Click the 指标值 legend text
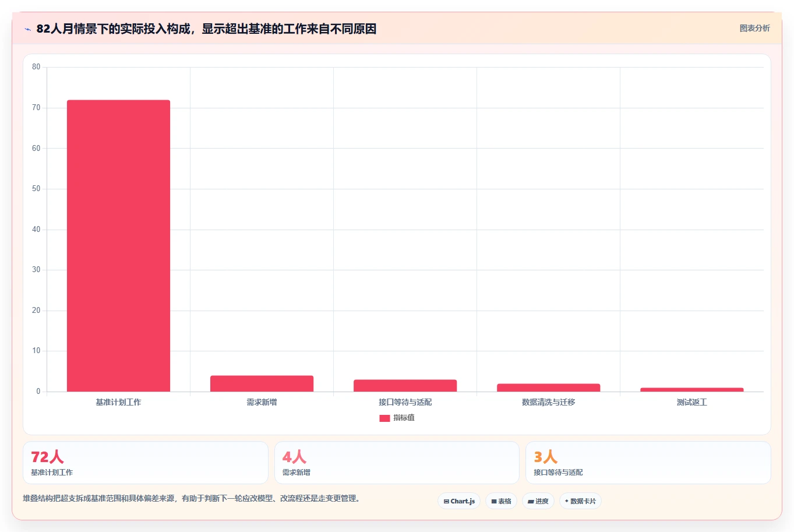The width and height of the screenshot is (794, 532). pyautogui.click(x=404, y=418)
